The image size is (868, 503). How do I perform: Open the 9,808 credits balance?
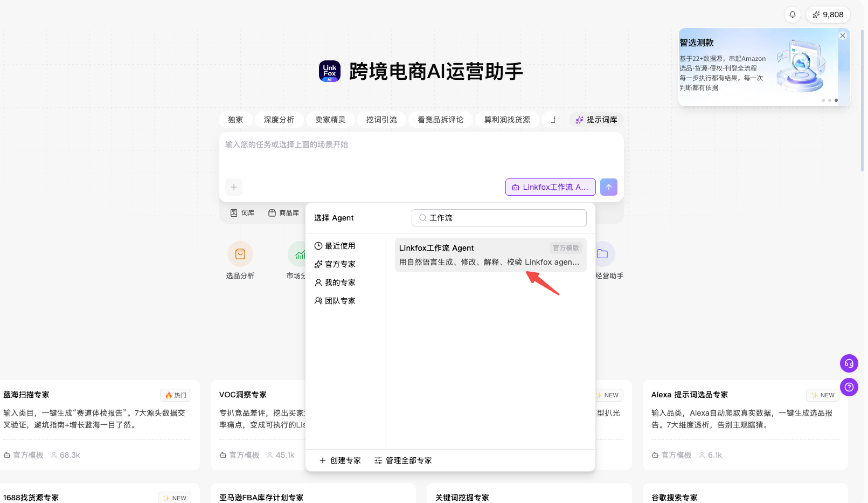click(x=828, y=15)
